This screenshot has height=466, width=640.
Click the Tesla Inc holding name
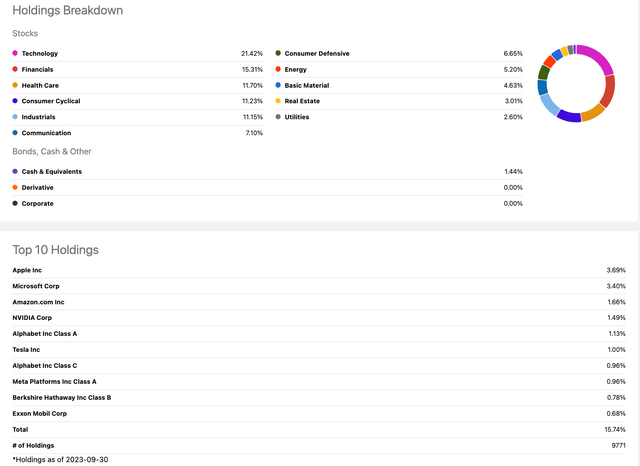tap(26, 349)
